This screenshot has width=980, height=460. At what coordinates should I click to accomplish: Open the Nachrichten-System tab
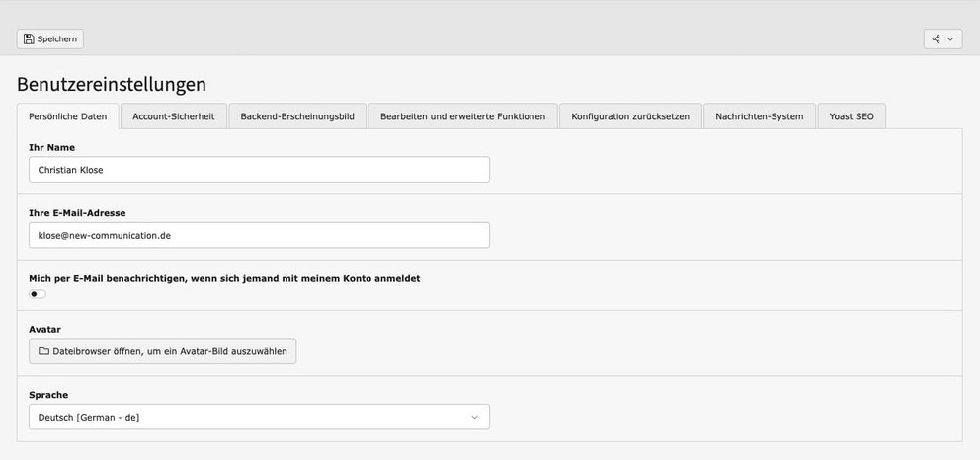760,116
